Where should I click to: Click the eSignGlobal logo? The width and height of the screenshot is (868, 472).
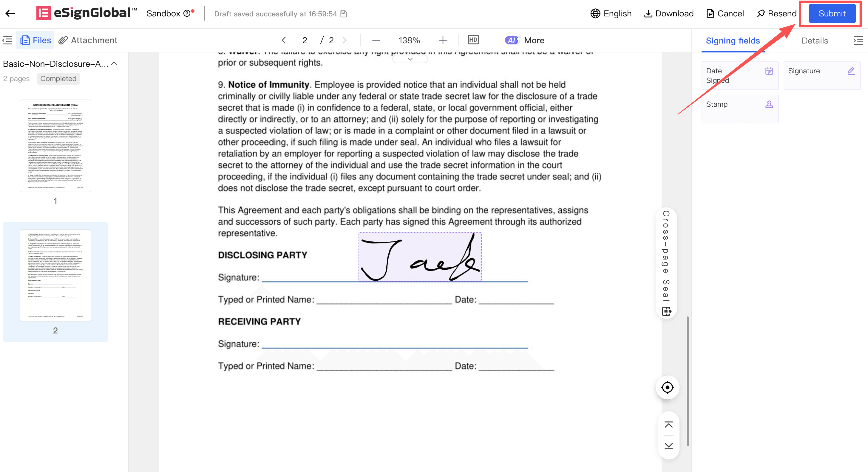click(x=87, y=13)
